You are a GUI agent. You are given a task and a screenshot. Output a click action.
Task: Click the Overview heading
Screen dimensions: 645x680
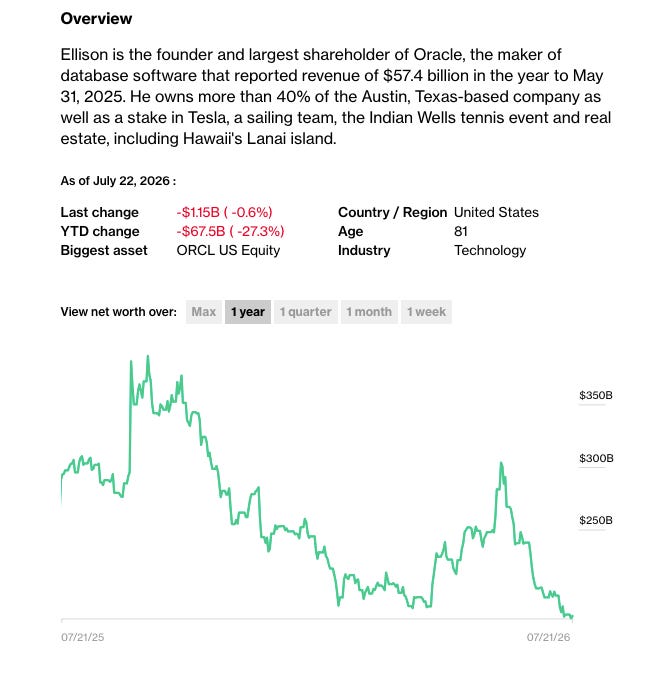pos(96,19)
